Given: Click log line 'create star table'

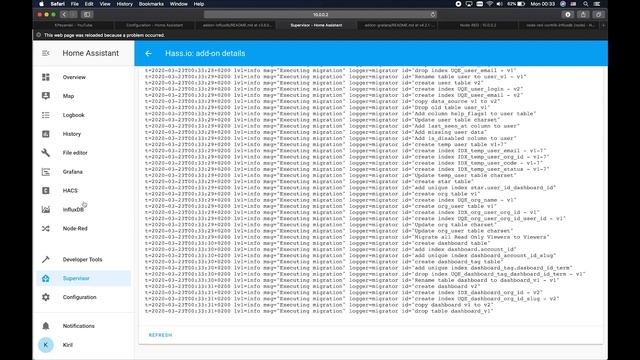Looking at the screenshot, I should tap(309, 182).
